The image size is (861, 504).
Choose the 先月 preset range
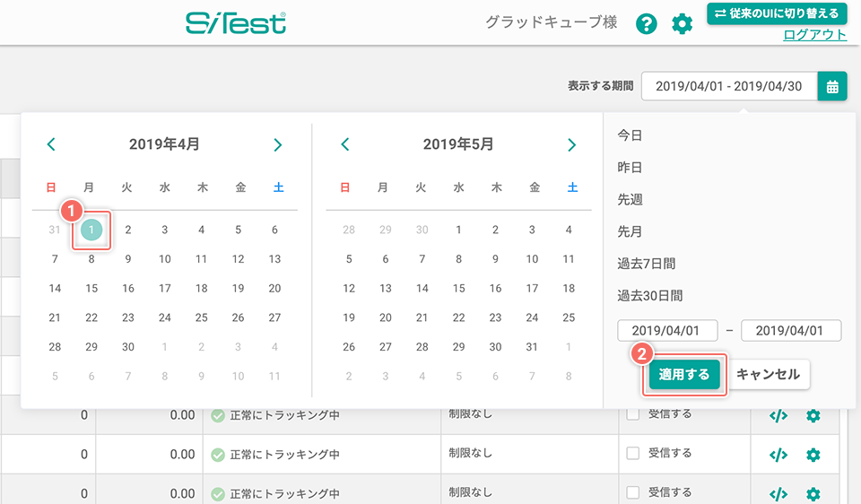630,231
